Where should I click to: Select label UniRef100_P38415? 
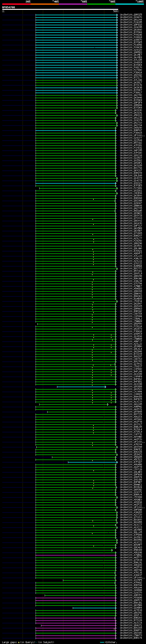pyautogui.click(x=131, y=133)
